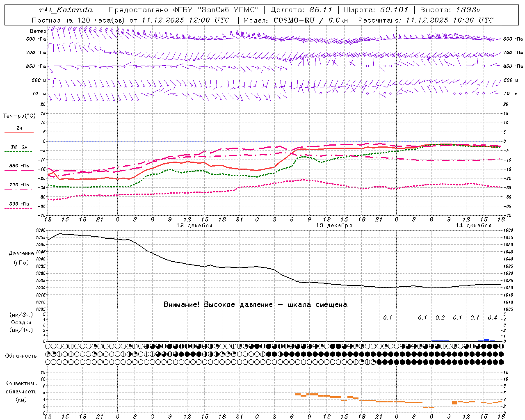525x420 pixels.
Task: Click the rAl_Katanda station title
Action: [66, 10]
